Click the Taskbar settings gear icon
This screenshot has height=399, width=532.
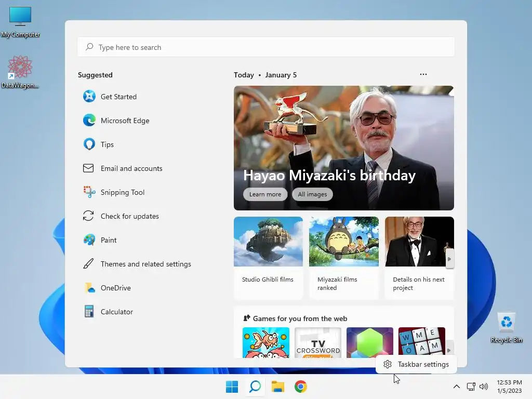[x=388, y=364]
